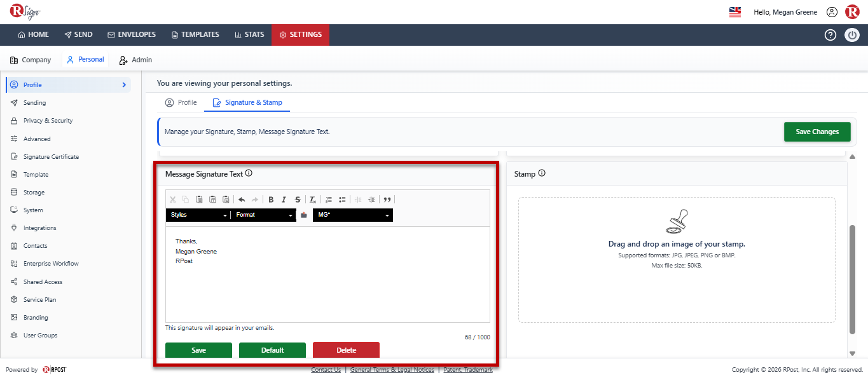Viewport: 868px width, 380px height.
Task: Open SETTINGS in the navigation bar
Action: [300, 34]
